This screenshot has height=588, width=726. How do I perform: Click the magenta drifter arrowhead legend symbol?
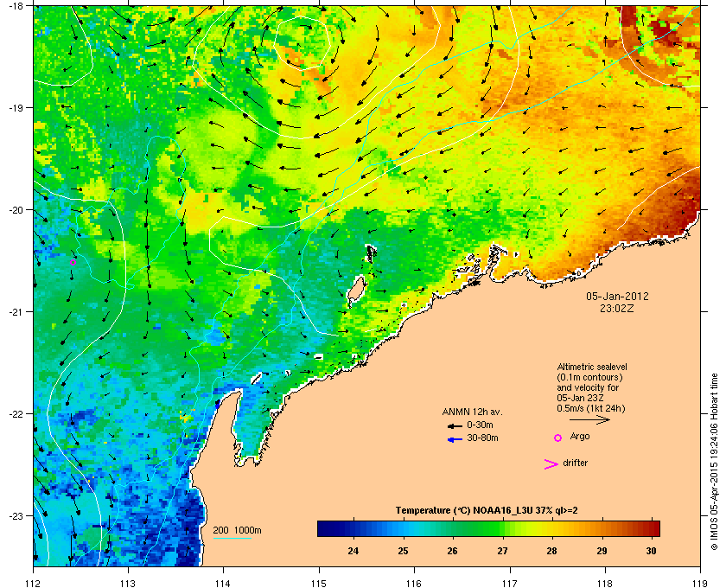coord(551,464)
